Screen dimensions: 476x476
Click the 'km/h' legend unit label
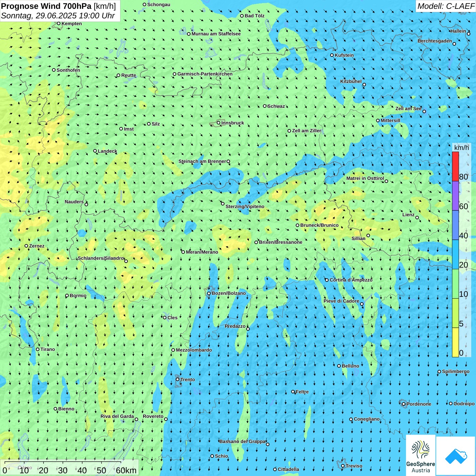pos(461,148)
